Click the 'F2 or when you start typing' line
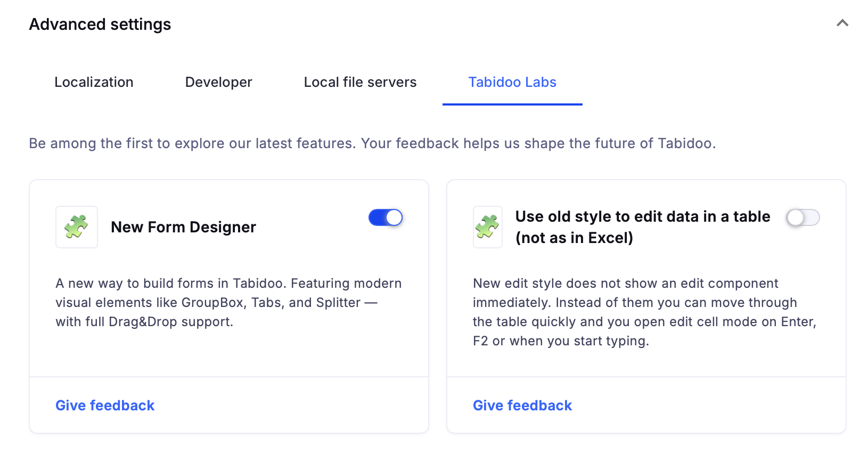 point(561,341)
